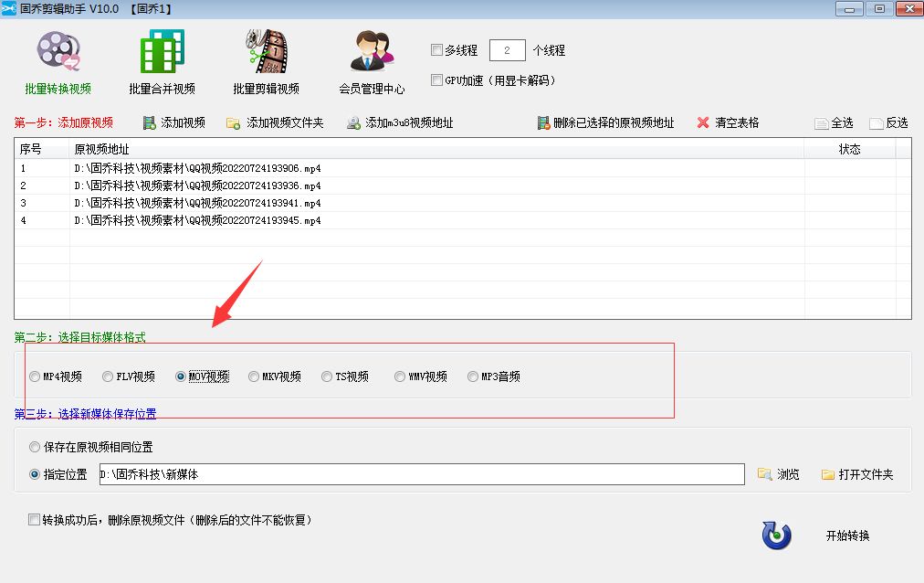Viewport: 924px width, 583px height.
Task: Click the 添加视频 add video icon
Action: [149, 123]
